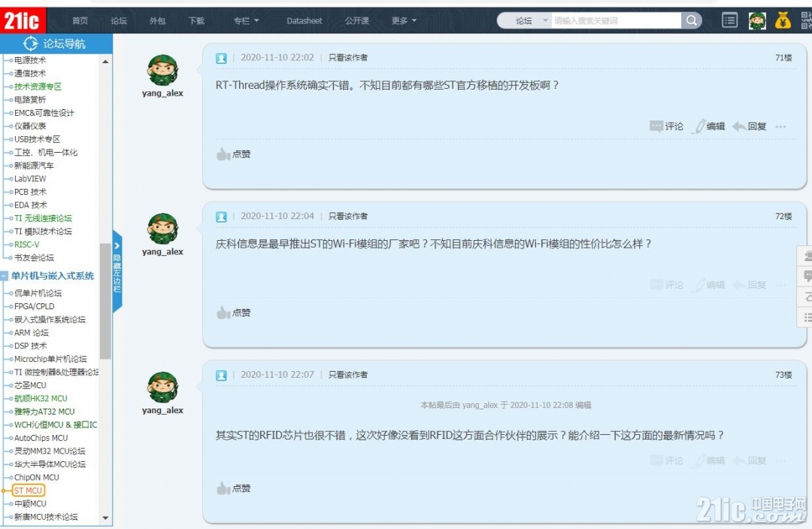
Task: Open the 中颖MCU forum
Action: [30, 503]
